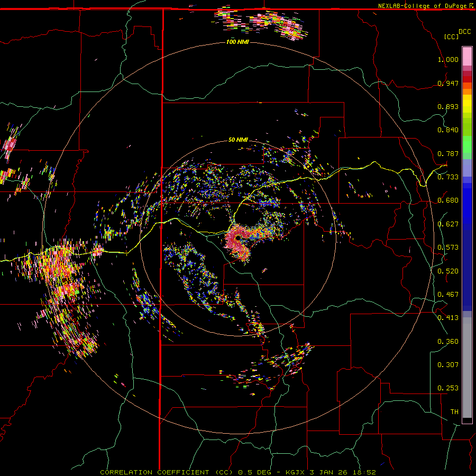This screenshot has width=476, height=476.
Task: Click the 0.573 legend value
Action: point(448,248)
